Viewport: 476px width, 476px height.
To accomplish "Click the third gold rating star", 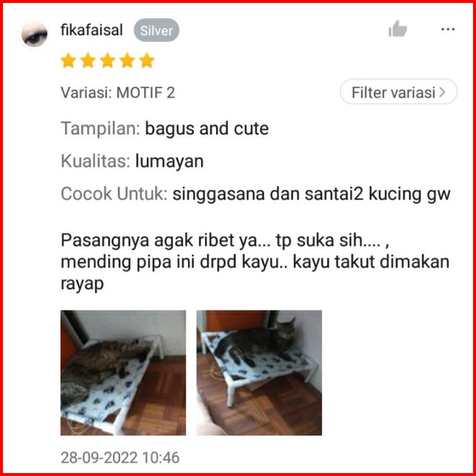I will point(108,60).
